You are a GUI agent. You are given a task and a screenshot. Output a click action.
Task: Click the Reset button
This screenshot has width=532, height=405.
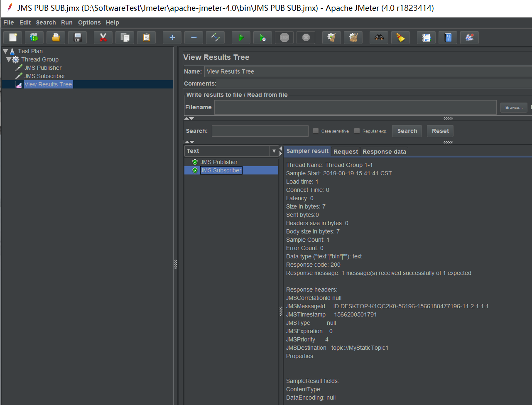point(440,131)
